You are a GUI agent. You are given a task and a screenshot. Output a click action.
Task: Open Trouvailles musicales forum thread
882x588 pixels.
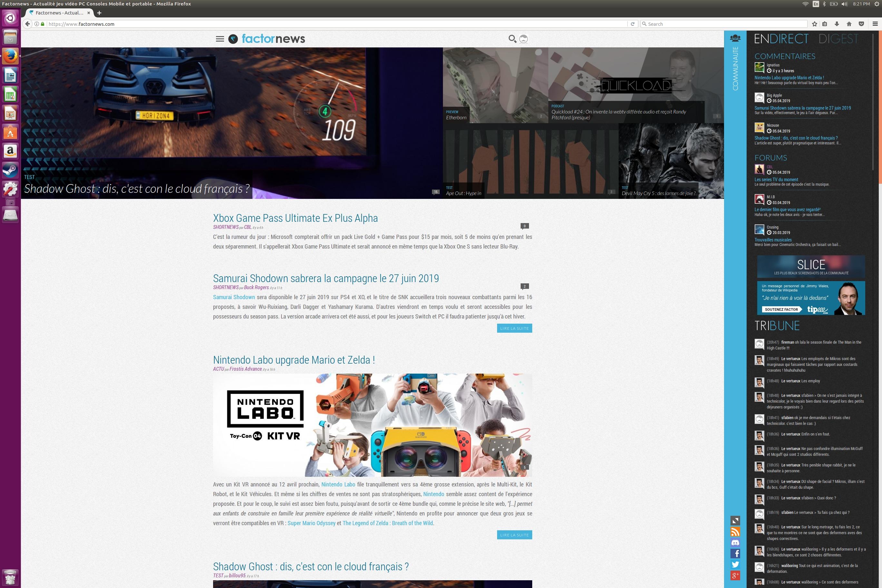(773, 240)
